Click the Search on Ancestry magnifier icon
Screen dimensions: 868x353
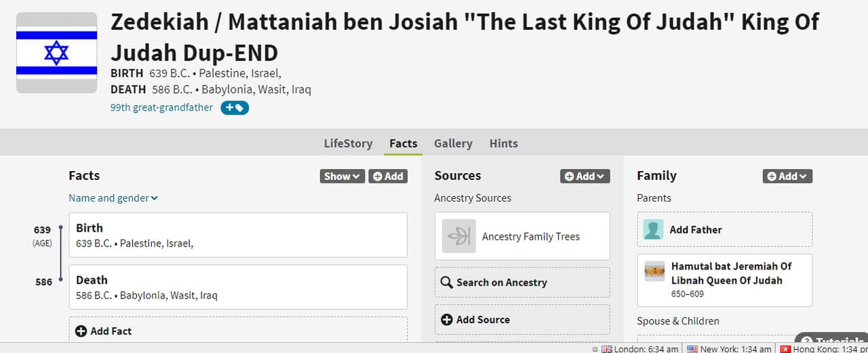(446, 282)
